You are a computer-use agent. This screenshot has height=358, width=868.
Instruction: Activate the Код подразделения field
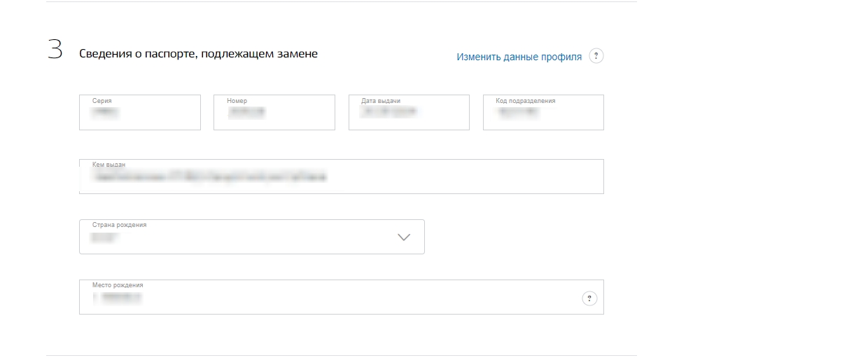pyautogui.click(x=543, y=112)
